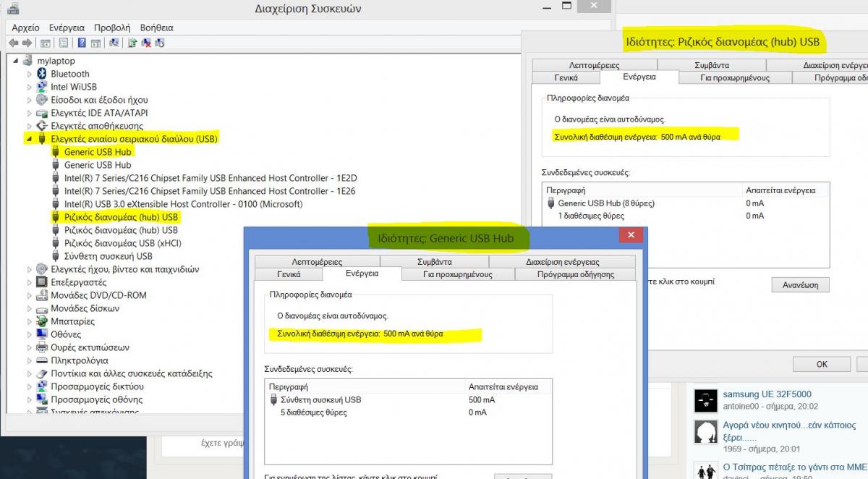
Task: Click the Disable device toolbar icon
Action: pyautogui.click(x=160, y=43)
